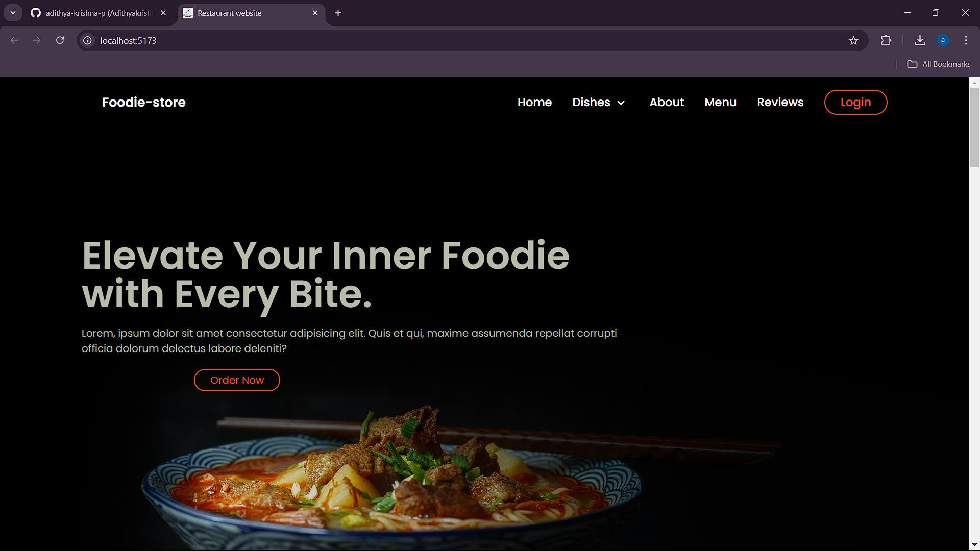Open the Chrome three-dot menu
The height and width of the screenshot is (551, 980).
pyautogui.click(x=966, y=40)
